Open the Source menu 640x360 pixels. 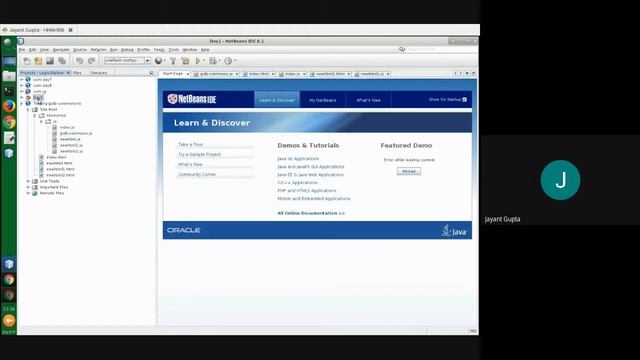coord(80,50)
